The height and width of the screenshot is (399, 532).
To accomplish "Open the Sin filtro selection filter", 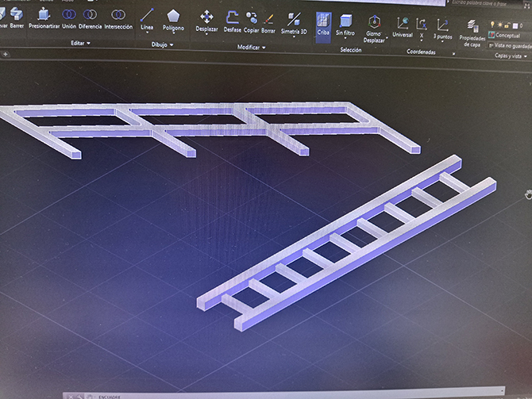I will (345, 26).
